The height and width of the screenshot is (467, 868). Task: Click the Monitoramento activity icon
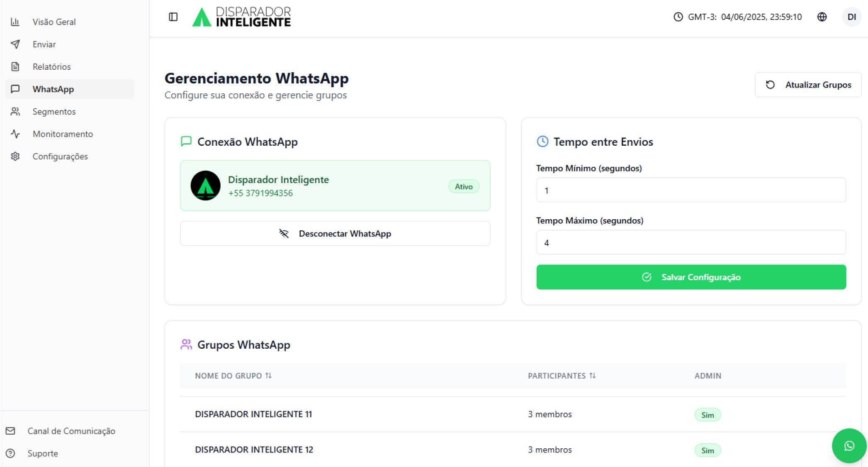[15, 134]
